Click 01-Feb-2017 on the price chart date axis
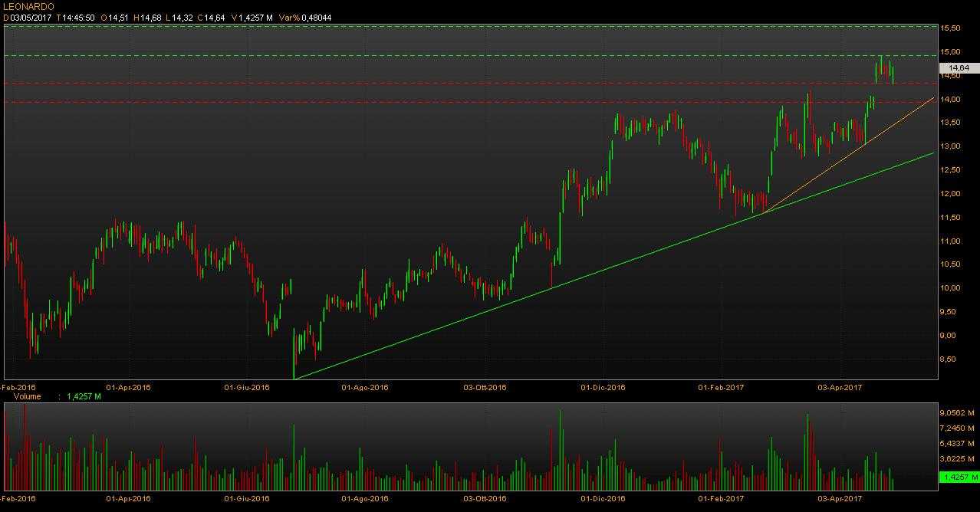 tap(721, 387)
